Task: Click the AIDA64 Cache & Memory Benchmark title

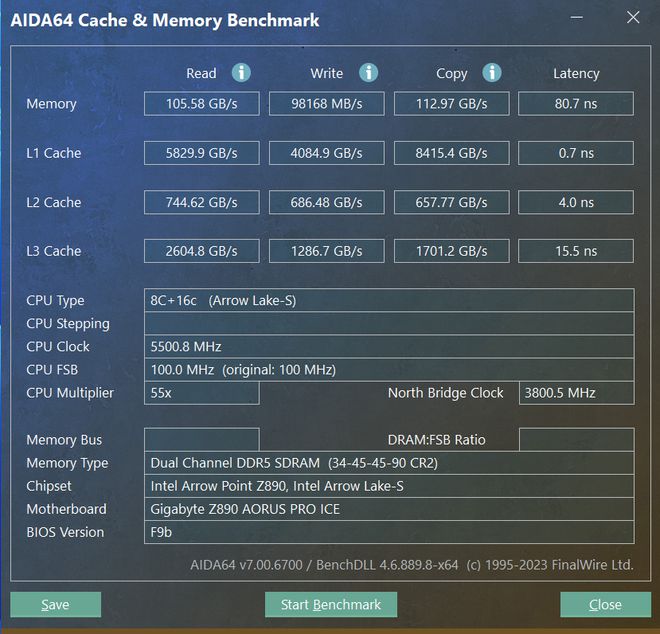Action: 165,20
